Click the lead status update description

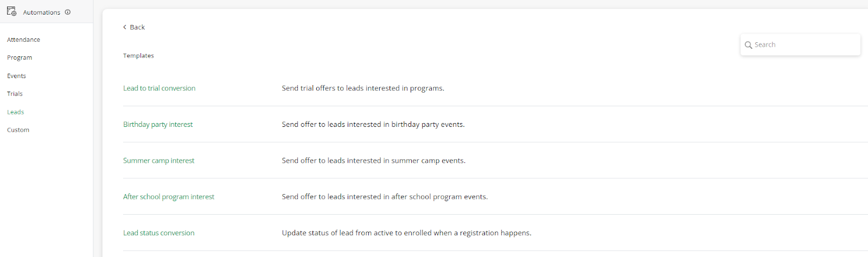(407, 233)
